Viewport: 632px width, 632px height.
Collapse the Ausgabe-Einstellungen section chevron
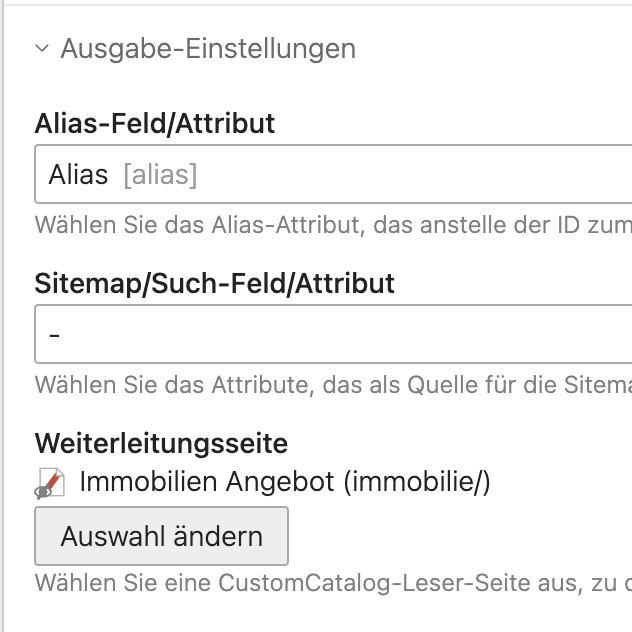coord(42,48)
